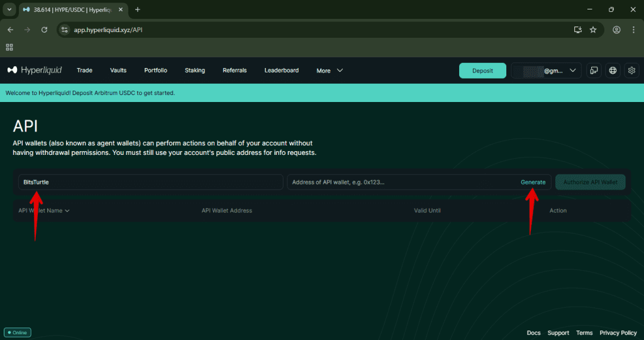The image size is (644, 340).
Task: Open the Chrome tab search dropdown
Action: (x=9, y=9)
